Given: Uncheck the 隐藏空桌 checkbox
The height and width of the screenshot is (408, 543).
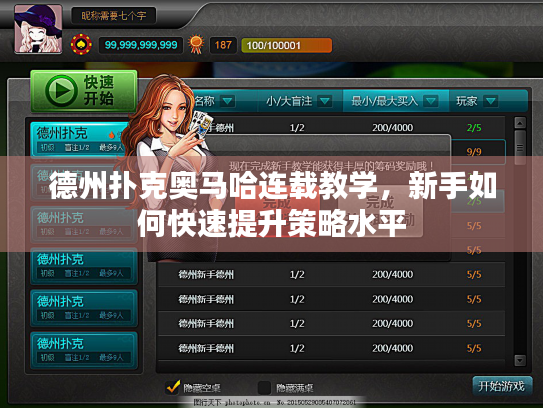Looking at the screenshot, I should pos(173,387).
